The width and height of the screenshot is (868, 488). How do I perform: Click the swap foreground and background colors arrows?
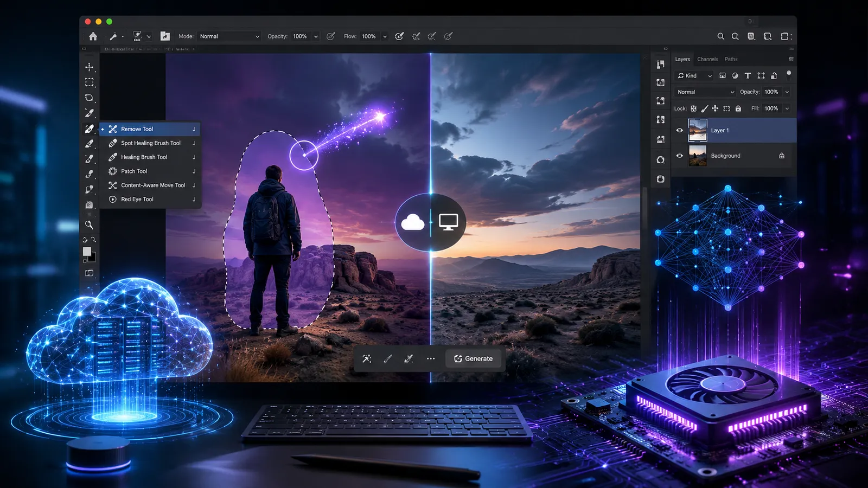(x=93, y=239)
